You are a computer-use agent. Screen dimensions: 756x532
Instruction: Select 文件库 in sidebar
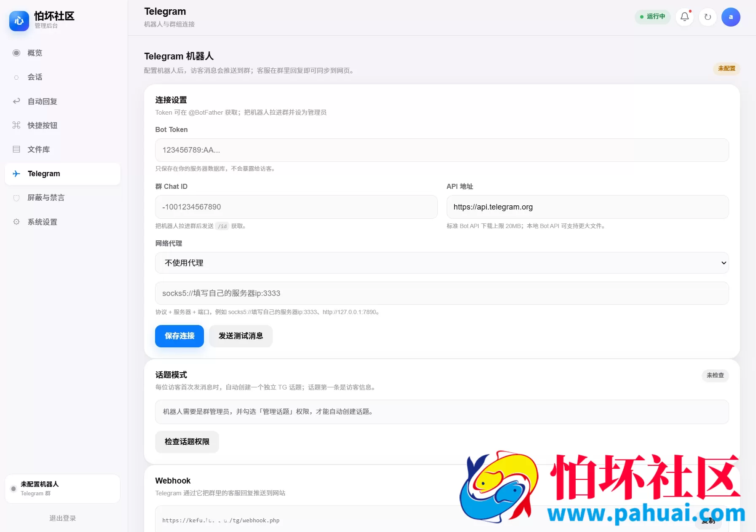tap(62, 149)
